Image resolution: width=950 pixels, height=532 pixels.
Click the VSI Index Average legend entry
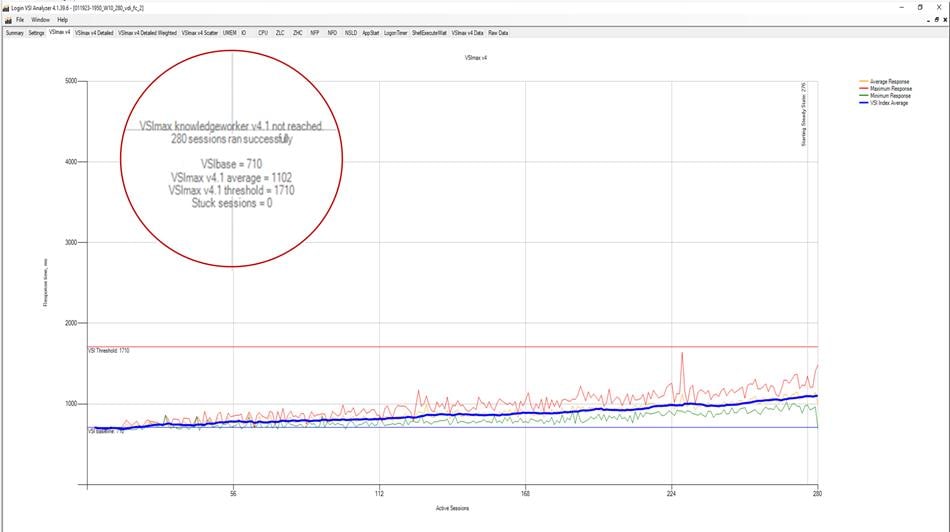tap(884, 103)
